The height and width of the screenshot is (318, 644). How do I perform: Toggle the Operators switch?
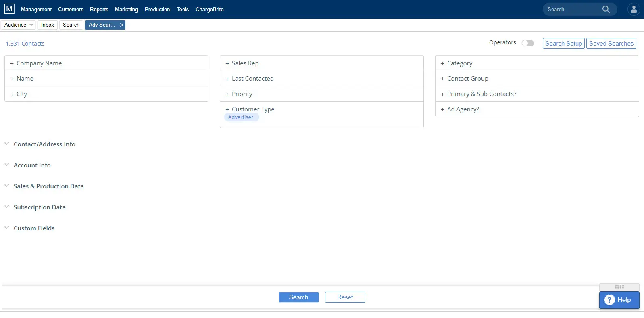527,43
